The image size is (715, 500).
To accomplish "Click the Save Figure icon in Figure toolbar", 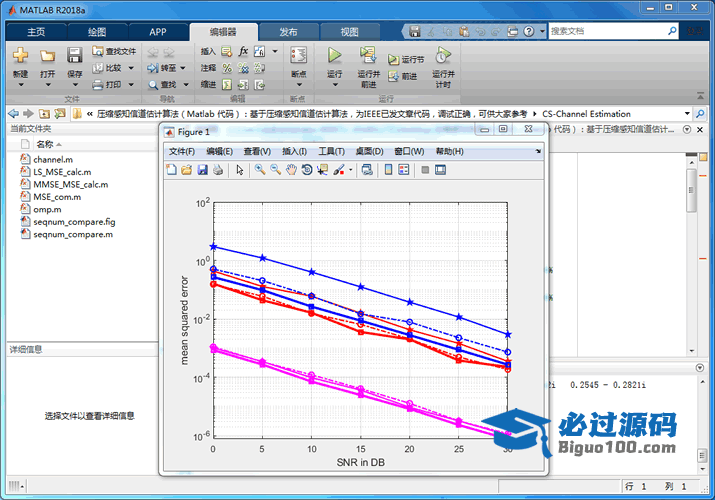I will (x=202, y=170).
